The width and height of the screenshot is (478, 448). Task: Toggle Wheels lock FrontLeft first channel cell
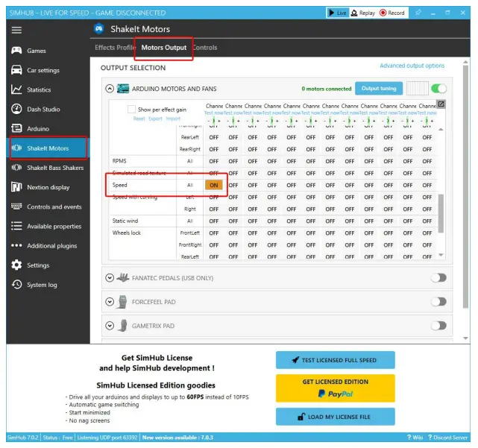coord(214,233)
